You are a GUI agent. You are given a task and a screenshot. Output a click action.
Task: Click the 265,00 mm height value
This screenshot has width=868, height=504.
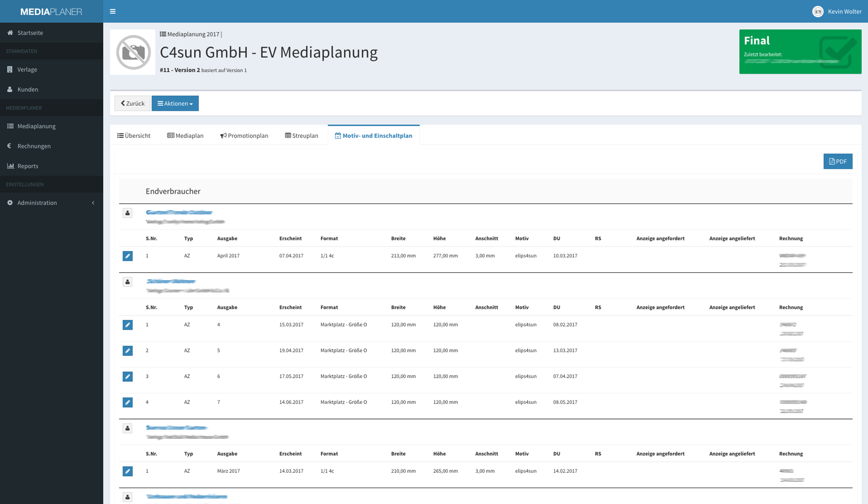click(x=445, y=471)
